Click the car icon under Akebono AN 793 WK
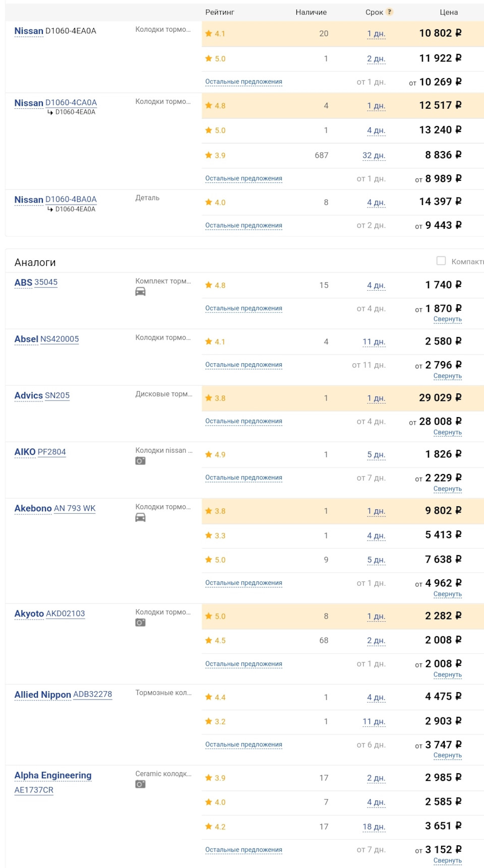The width and height of the screenshot is (484, 868). [140, 517]
